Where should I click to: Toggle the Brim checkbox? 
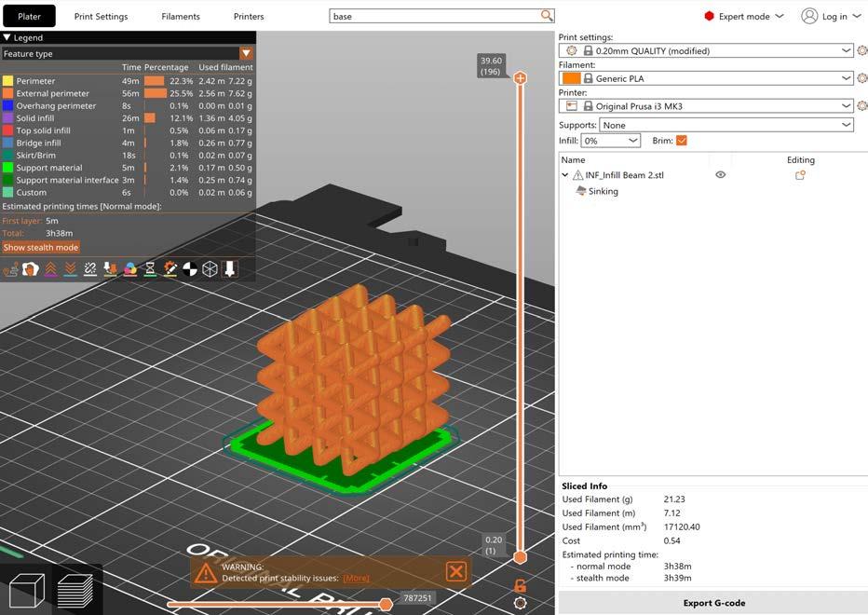[x=682, y=141]
